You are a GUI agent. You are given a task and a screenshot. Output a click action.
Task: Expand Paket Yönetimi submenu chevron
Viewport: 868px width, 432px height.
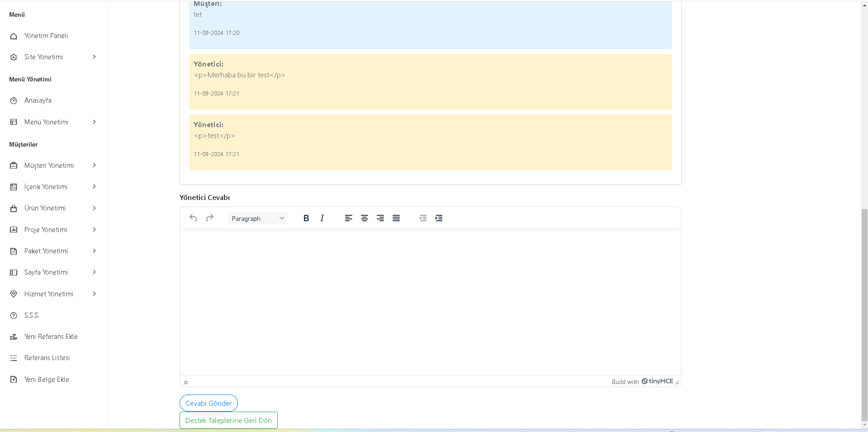(x=94, y=251)
